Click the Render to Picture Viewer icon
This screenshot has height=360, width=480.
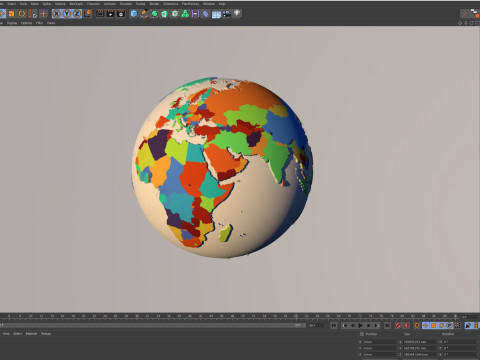110,14
